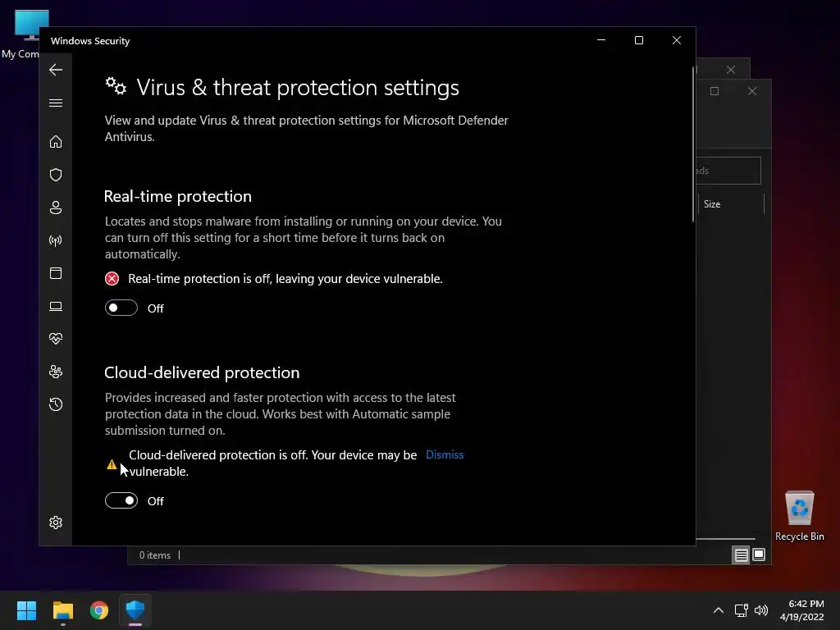840x630 pixels.
Task: Click the 'Real-time protection' heading
Action: pos(178,197)
